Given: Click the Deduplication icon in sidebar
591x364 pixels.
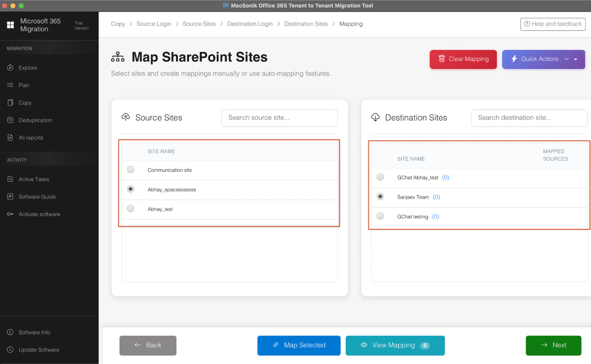Looking at the screenshot, I should [10, 120].
